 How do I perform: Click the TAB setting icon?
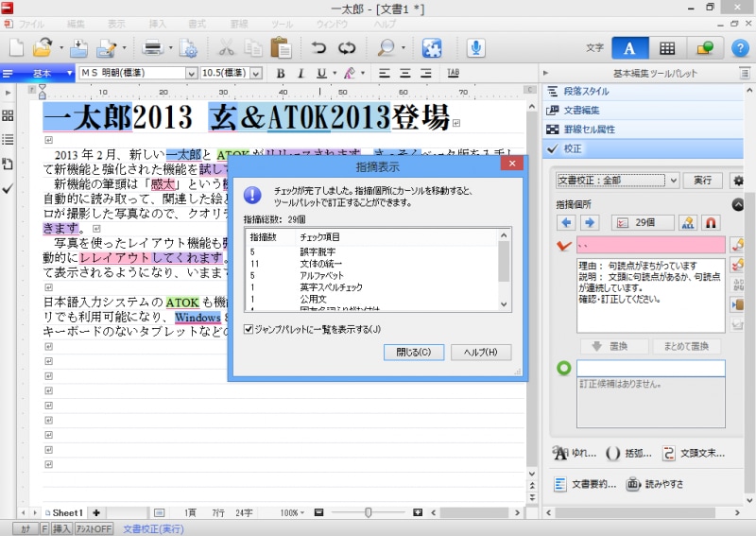tap(454, 73)
